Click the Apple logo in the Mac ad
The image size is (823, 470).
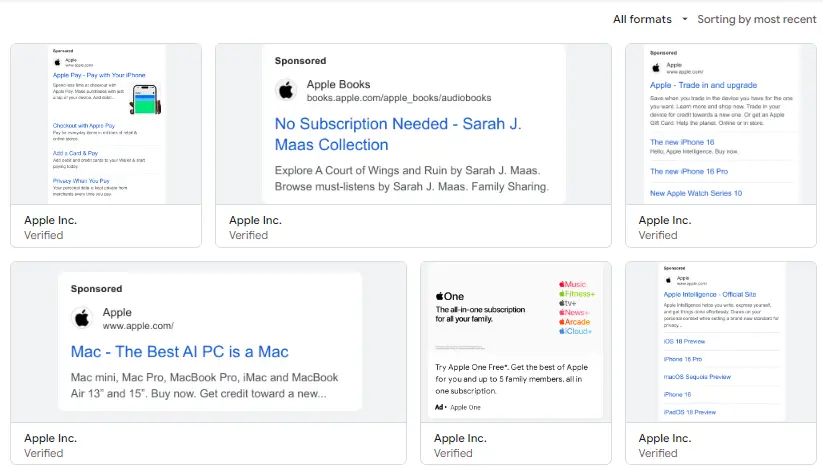click(x=82, y=319)
